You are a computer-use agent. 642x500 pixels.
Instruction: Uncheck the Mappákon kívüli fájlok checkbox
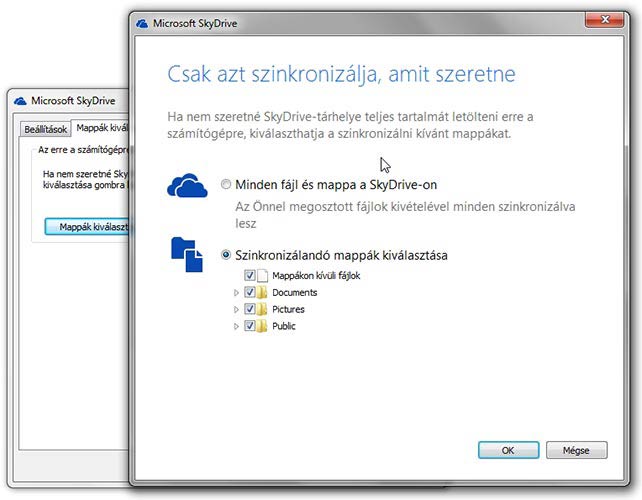249,275
